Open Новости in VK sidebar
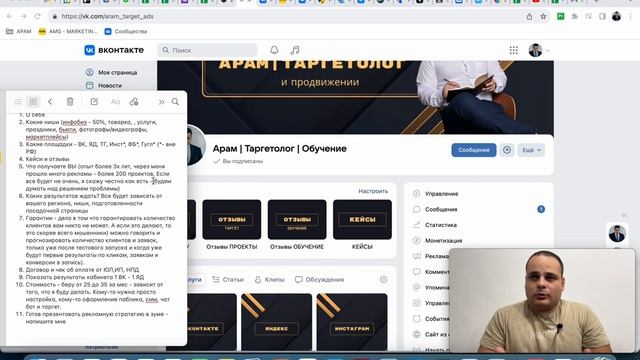 point(104,85)
